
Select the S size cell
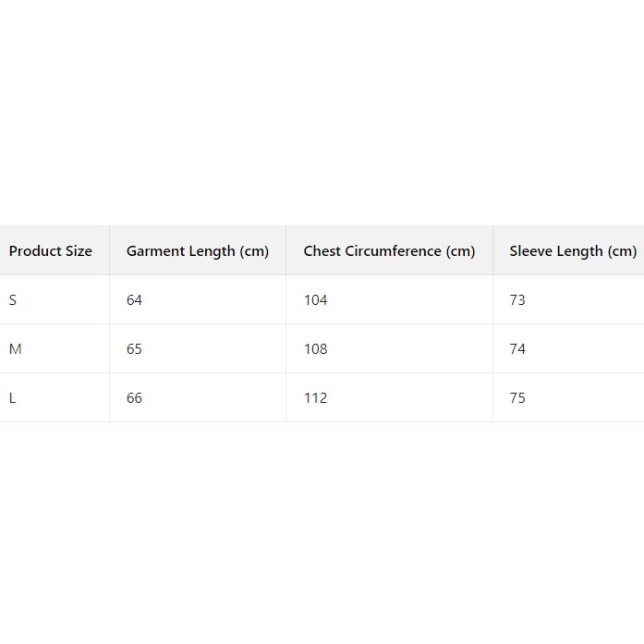(x=13, y=300)
